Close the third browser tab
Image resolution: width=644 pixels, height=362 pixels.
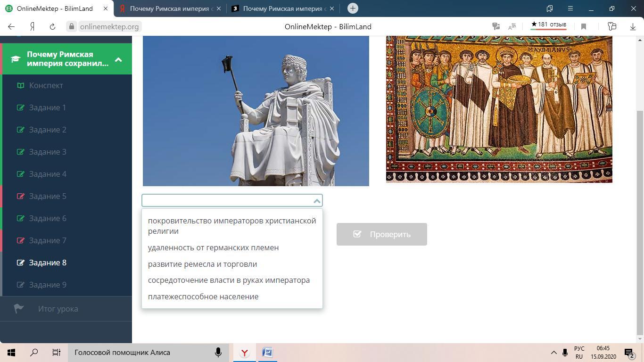332,8
